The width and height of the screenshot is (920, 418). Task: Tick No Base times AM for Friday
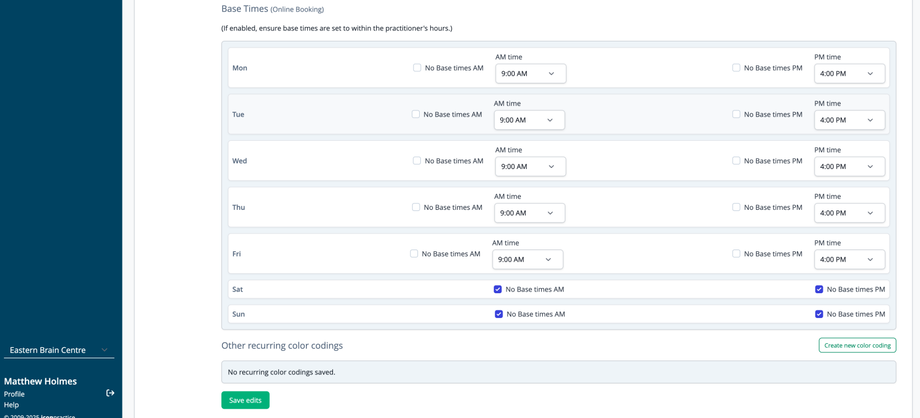click(414, 254)
